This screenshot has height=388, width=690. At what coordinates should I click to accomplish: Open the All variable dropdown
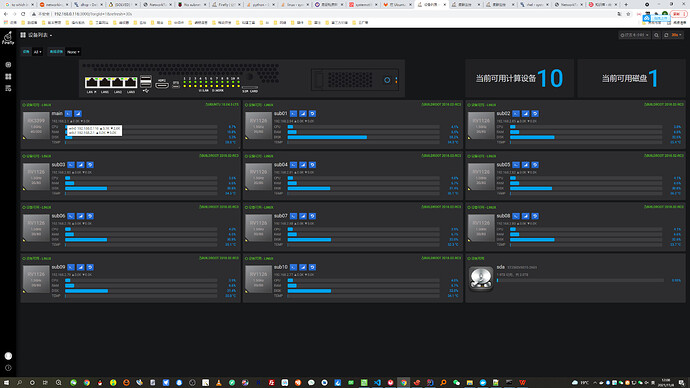37,52
